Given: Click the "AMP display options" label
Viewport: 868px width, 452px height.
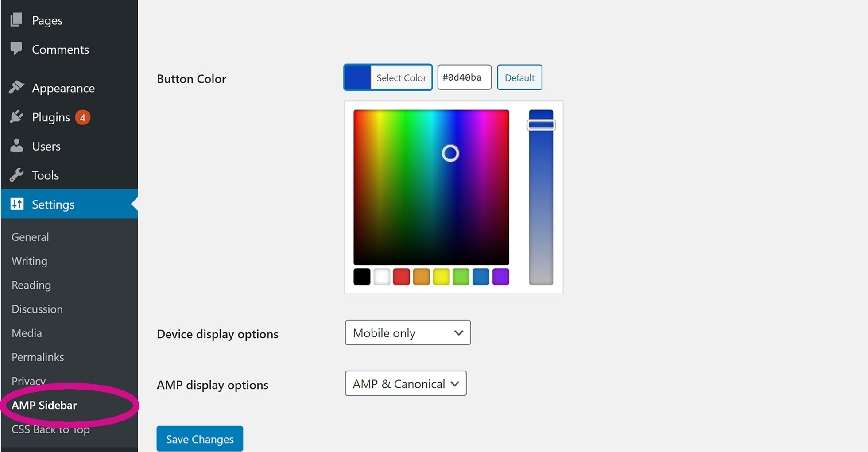Looking at the screenshot, I should click(213, 385).
